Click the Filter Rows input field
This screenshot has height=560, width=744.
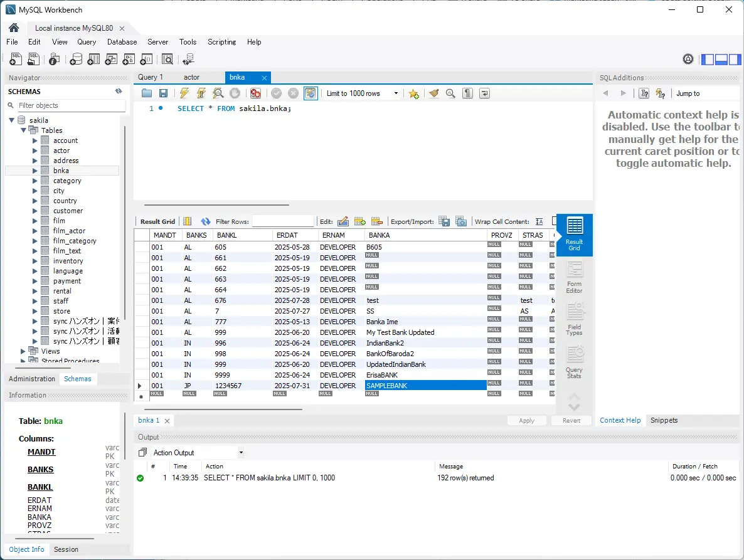pos(282,221)
